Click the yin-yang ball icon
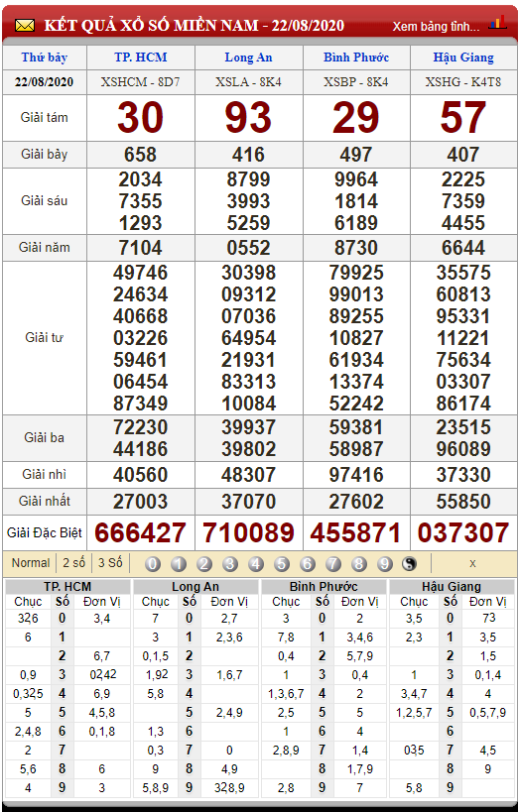The width and height of the screenshot is (519, 812). tap(410, 563)
